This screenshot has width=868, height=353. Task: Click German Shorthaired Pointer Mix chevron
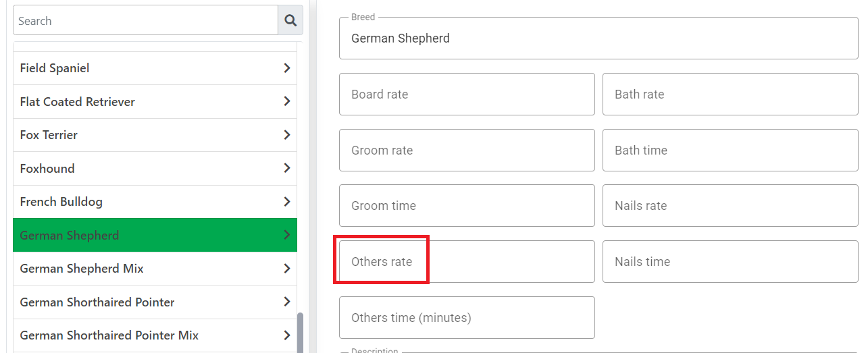click(x=287, y=335)
